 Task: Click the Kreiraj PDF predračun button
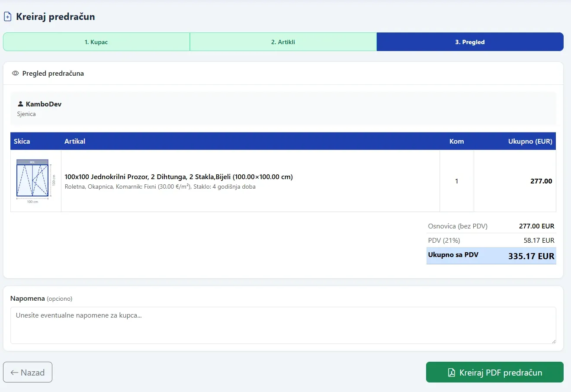click(495, 372)
